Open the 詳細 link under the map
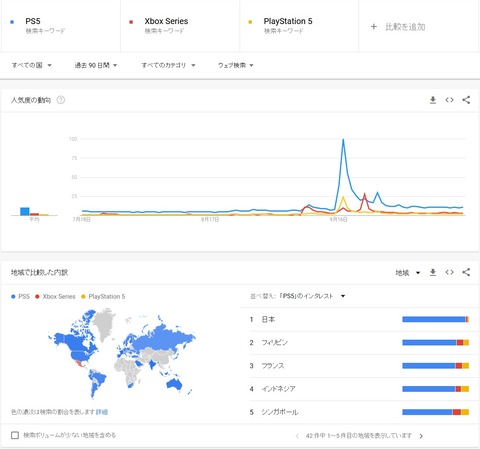480x449 pixels. [102, 412]
